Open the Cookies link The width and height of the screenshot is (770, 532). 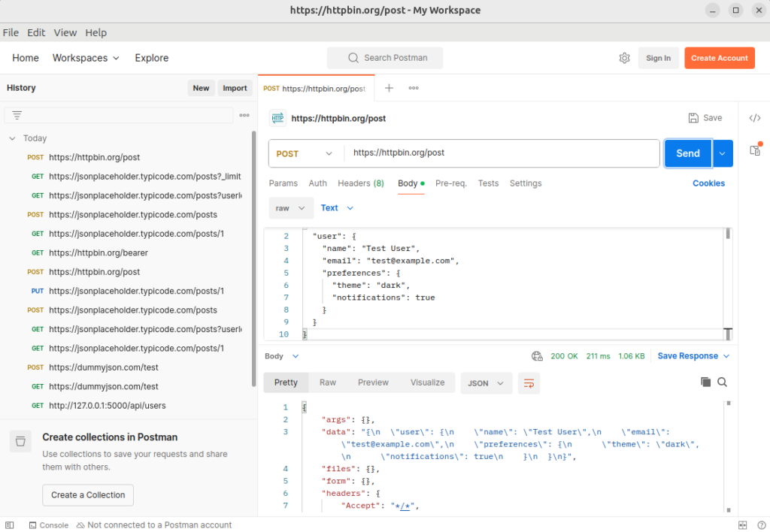pyautogui.click(x=708, y=183)
